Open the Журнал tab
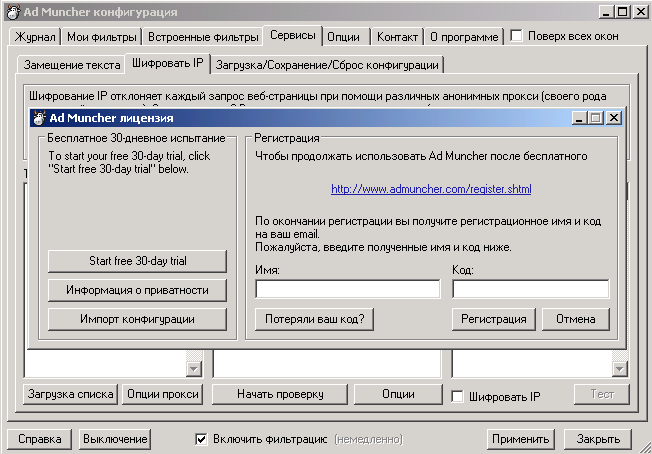Image resolution: width=652 pixels, height=454 pixels. click(35, 37)
